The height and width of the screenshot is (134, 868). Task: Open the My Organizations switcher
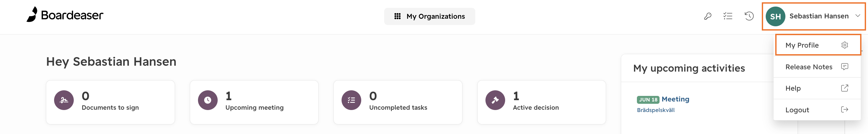point(429,16)
